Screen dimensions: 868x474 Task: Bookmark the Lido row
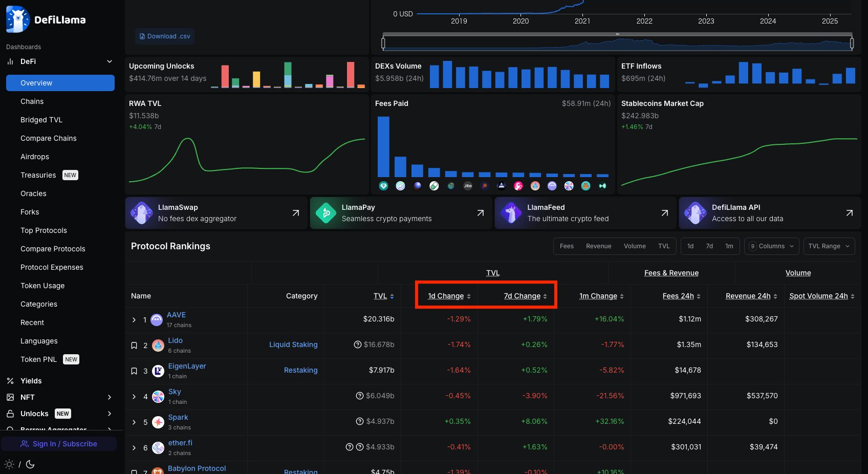point(134,346)
